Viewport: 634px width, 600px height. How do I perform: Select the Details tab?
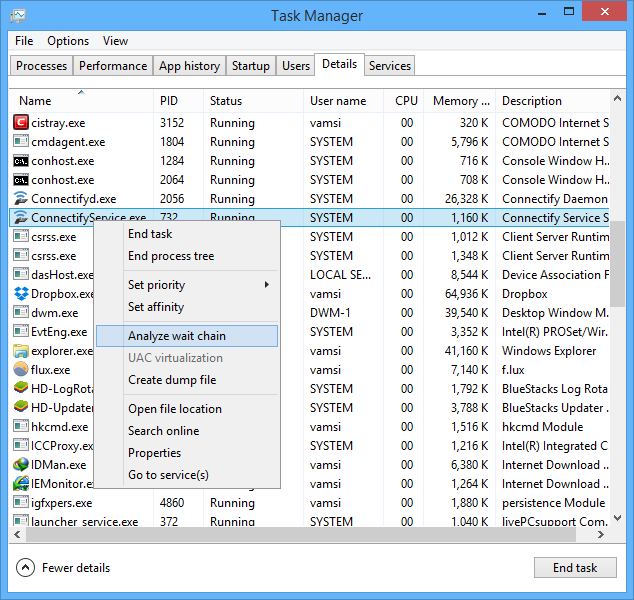[x=339, y=64]
